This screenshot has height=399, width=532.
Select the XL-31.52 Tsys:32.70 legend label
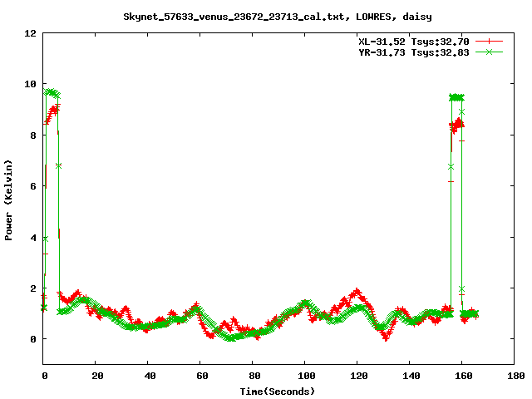click(x=414, y=42)
